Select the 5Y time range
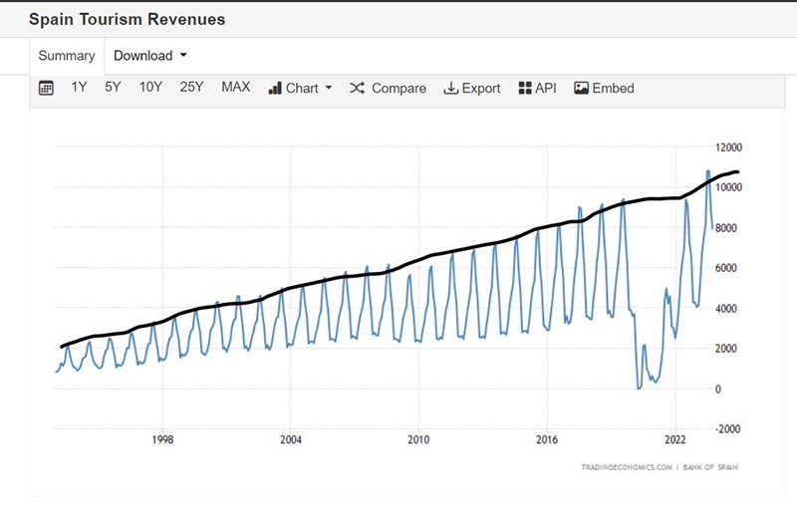 [113, 87]
